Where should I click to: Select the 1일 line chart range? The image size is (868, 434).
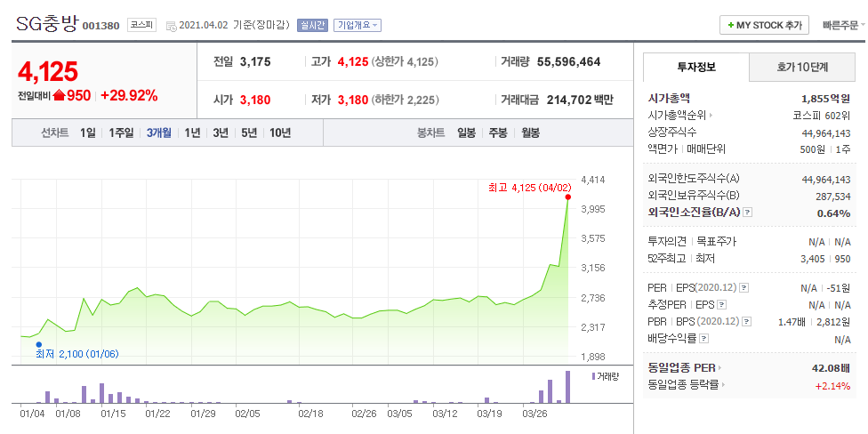[x=87, y=133]
